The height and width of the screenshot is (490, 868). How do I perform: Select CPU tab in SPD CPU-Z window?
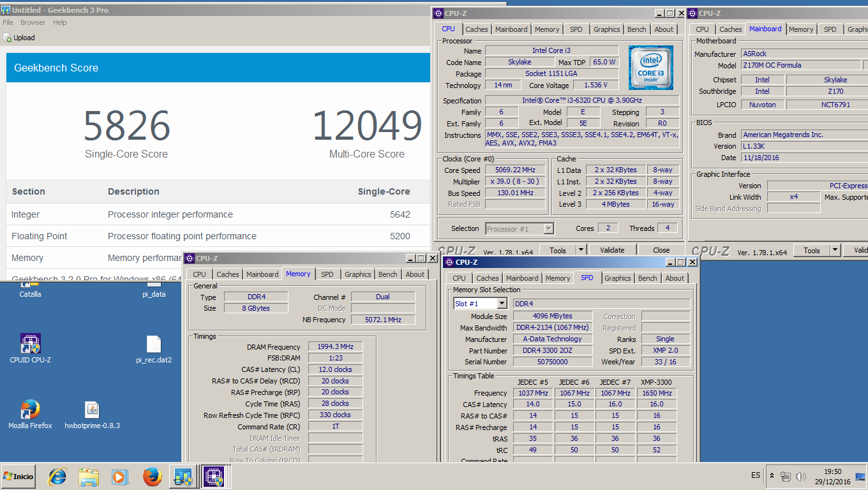(459, 278)
